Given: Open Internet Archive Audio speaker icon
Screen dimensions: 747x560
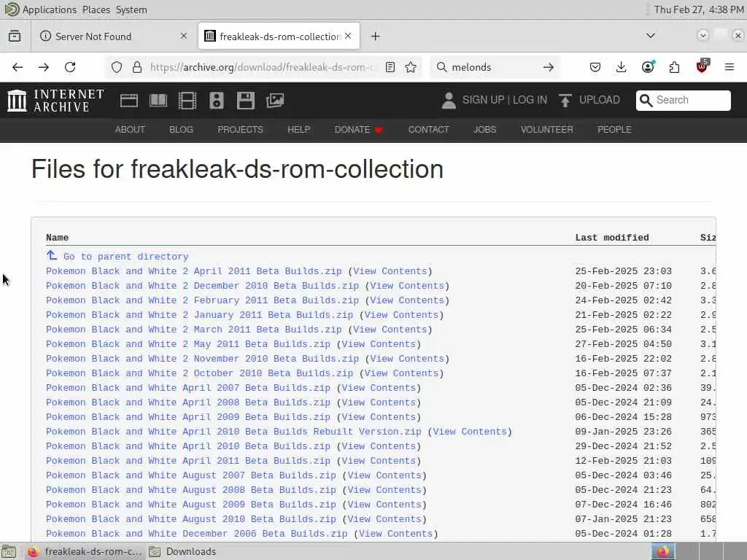Looking at the screenshot, I should tap(216, 101).
